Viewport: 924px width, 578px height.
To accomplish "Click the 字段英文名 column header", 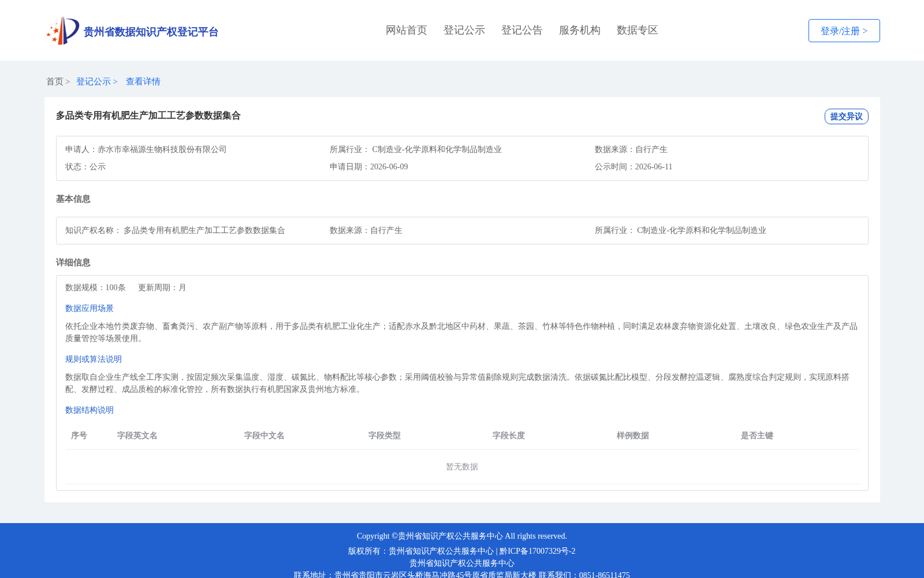I will [137, 435].
